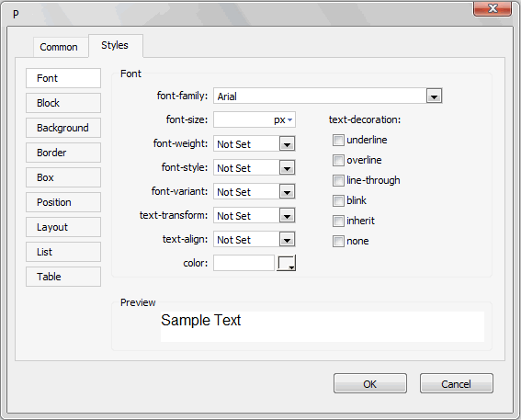Click the OK button
521x420 pixels.
point(370,384)
